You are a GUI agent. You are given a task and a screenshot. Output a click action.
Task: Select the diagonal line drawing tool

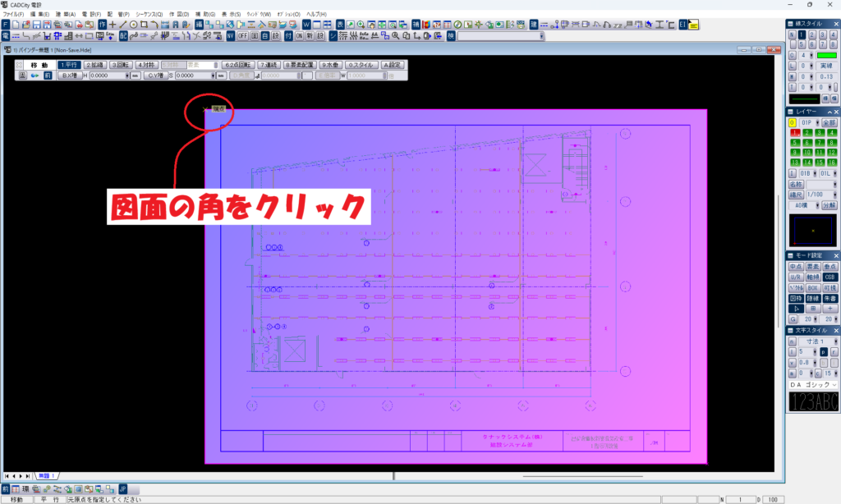pos(123,25)
